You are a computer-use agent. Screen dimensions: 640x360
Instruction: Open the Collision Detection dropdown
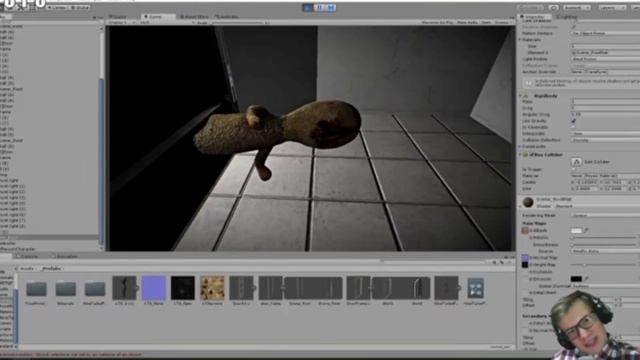605,140
